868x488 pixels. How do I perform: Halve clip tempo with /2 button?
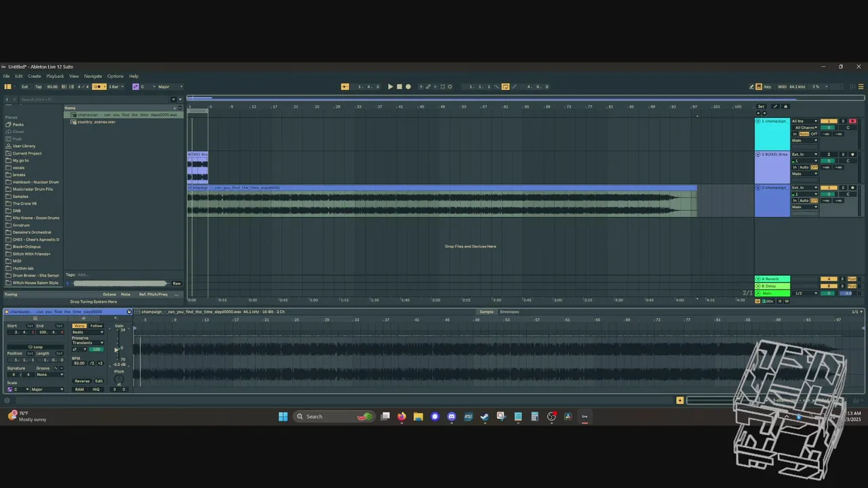coord(93,363)
